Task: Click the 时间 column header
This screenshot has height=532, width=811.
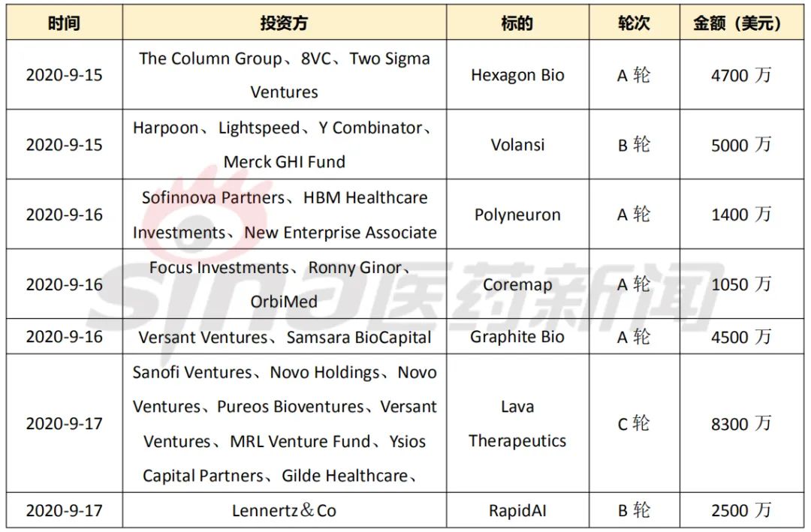Action: (65, 23)
